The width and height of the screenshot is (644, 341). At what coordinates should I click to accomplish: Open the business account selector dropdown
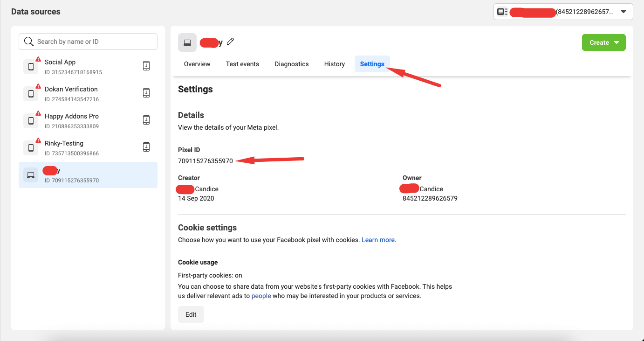[x=623, y=12]
